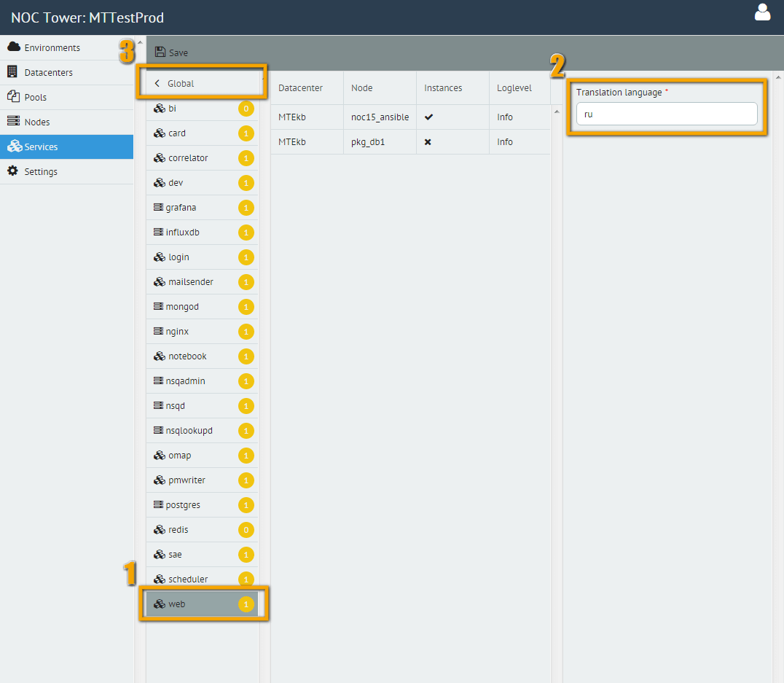784x683 pixels.
Task: Go back to Global services
Action: (202, 84)
